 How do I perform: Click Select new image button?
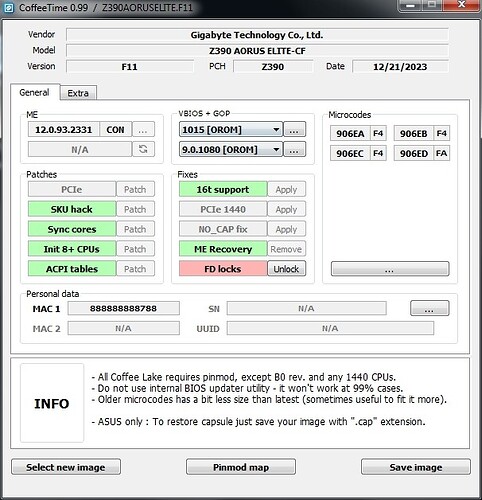pos(66,467)
